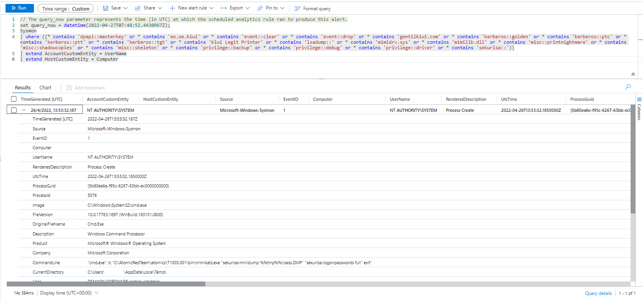
Task: Collapse the query editor with double chevron
Action: click(633, 74)
